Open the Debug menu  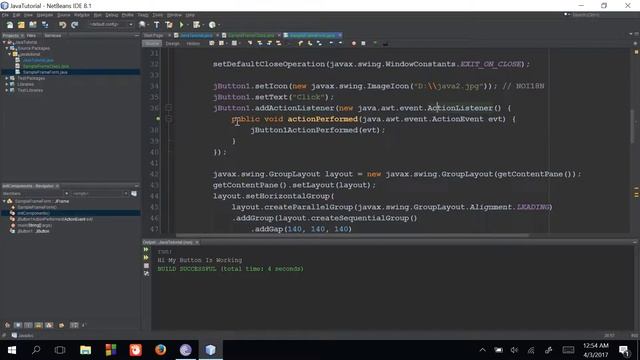pos(111,15)
